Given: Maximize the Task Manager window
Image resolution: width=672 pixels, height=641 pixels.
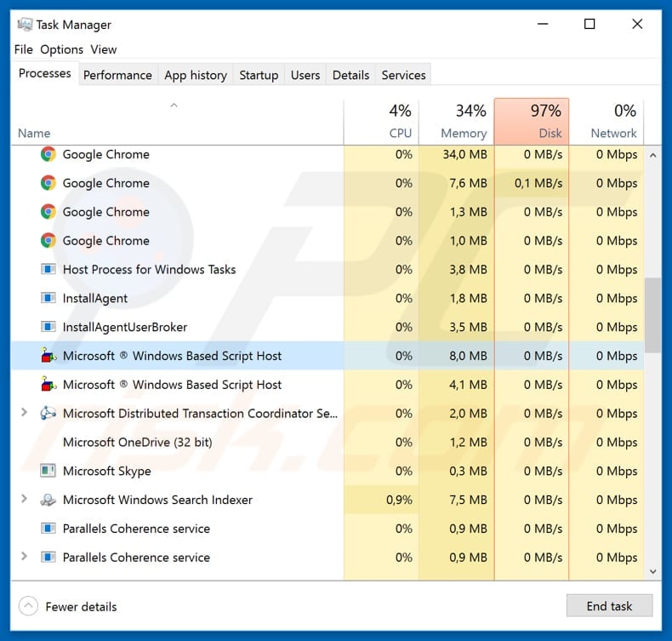Looking at the screenshot, I should click(589, 24).
